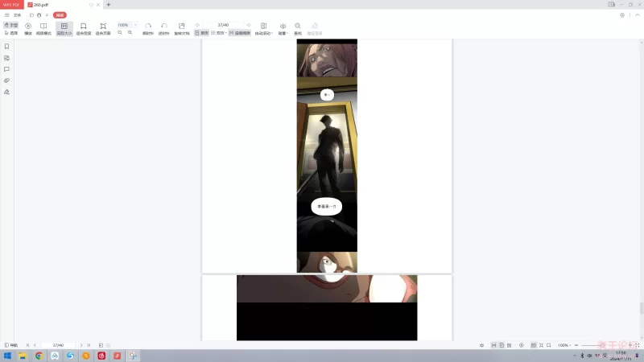
Task: Click zoom out minus in status bar
Action: coord(576,345)
